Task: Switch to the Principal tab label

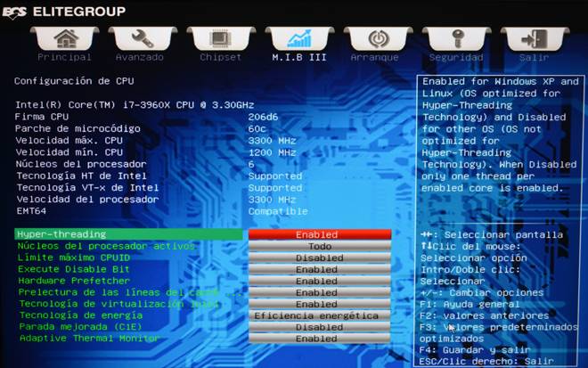Action: coord(64,57)
